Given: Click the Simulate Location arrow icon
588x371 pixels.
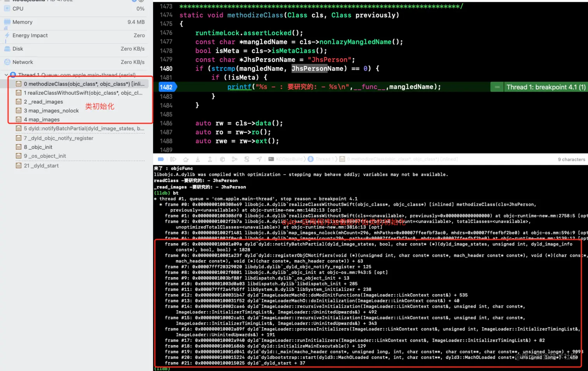Looking at the screenshot, I should point(259,159).
